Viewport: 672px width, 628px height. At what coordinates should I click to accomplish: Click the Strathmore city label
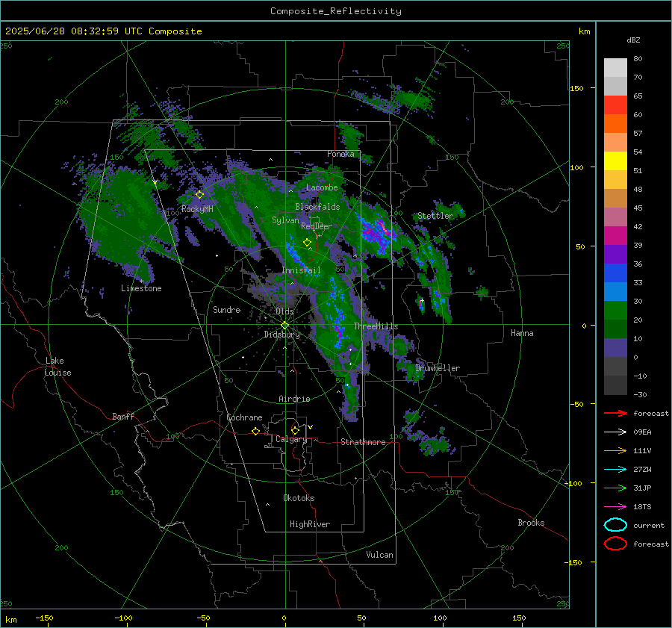pos(363,442)
